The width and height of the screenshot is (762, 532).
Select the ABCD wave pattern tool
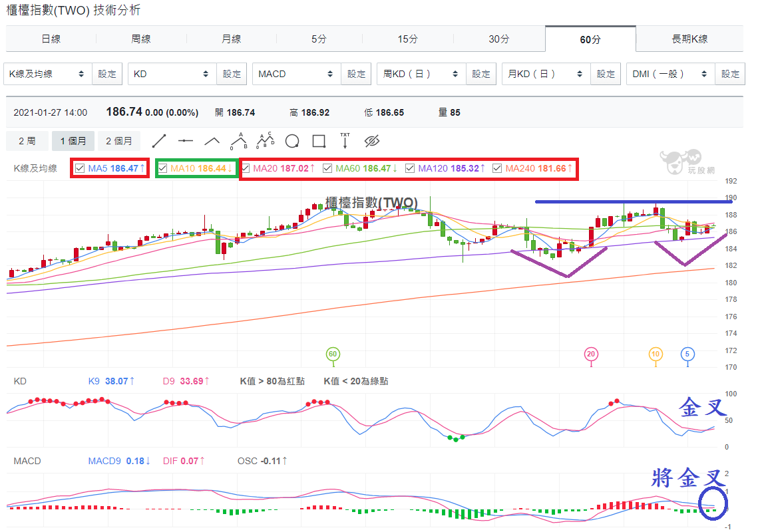click(266, 140)
